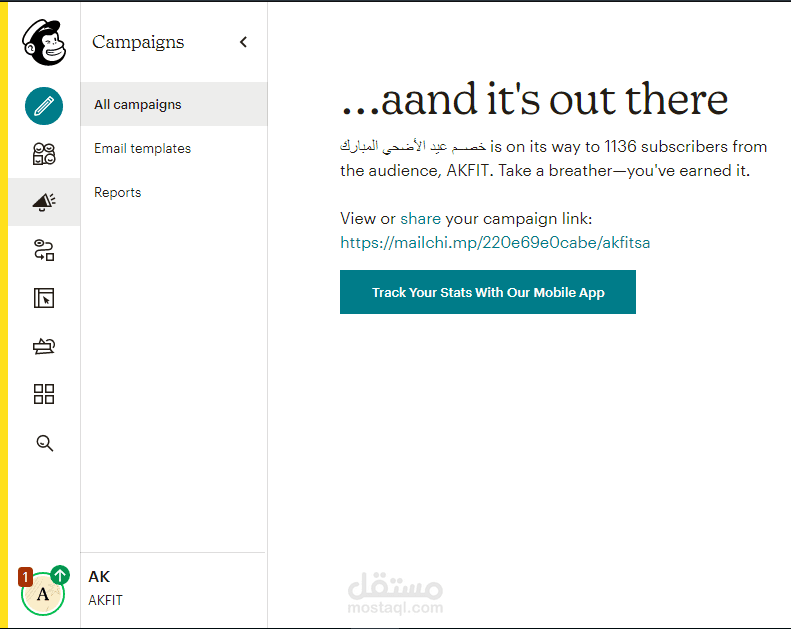Open the Content Studio icon

click(x=44, y=346)
